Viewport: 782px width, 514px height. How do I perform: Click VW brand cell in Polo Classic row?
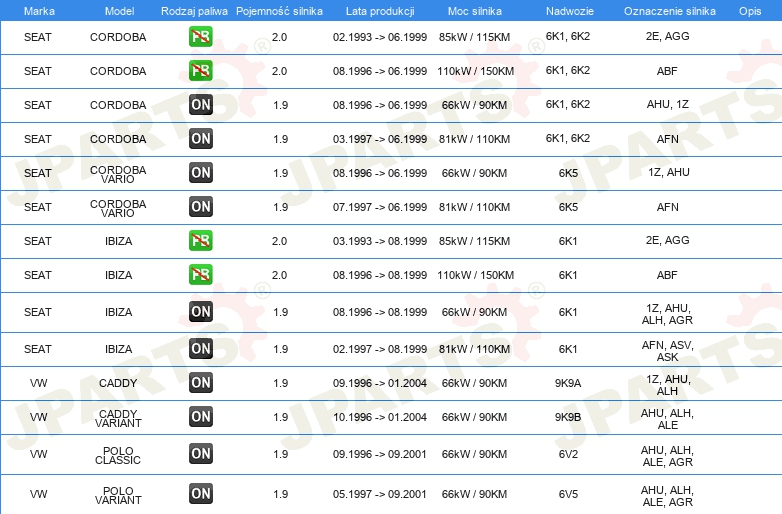38,454
